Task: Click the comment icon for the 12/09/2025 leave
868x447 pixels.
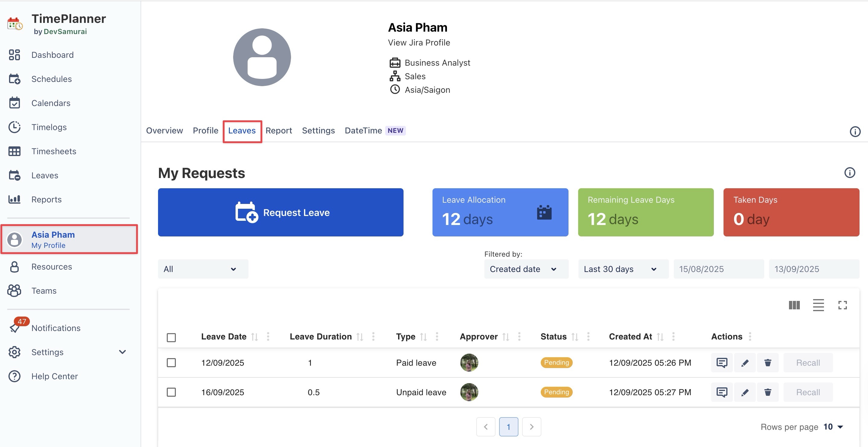Action: pos(721,363)
